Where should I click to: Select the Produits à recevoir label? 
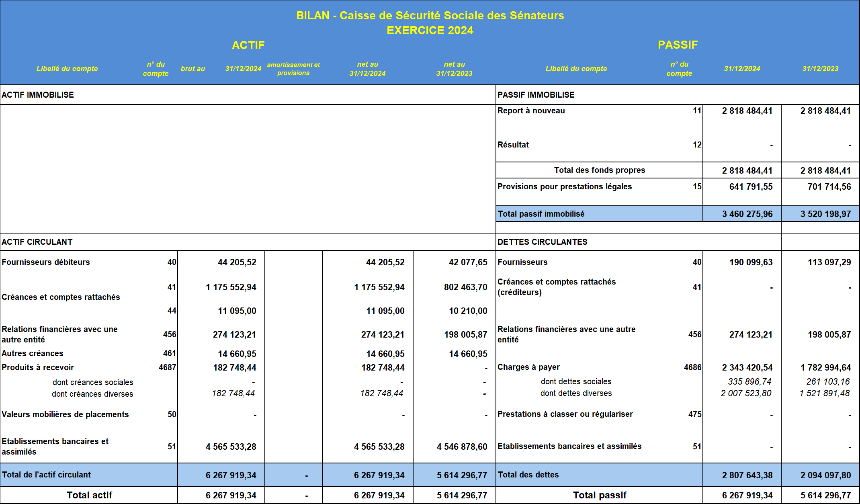(38, 368)
